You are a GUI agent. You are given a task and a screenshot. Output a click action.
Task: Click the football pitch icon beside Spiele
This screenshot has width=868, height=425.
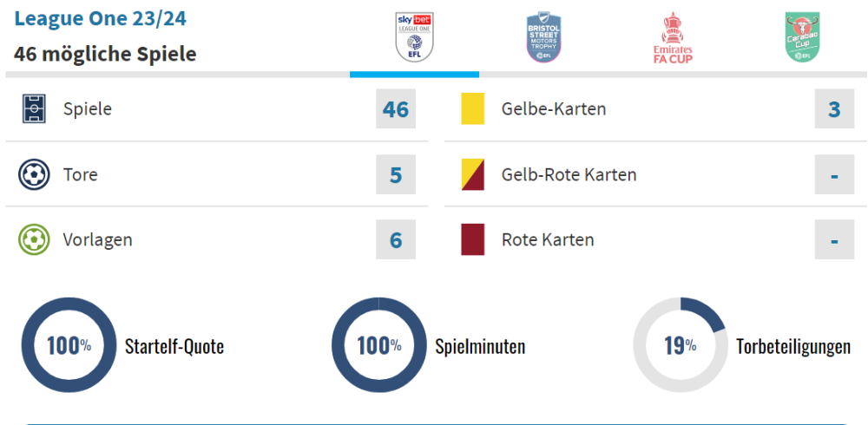[34, 109]
